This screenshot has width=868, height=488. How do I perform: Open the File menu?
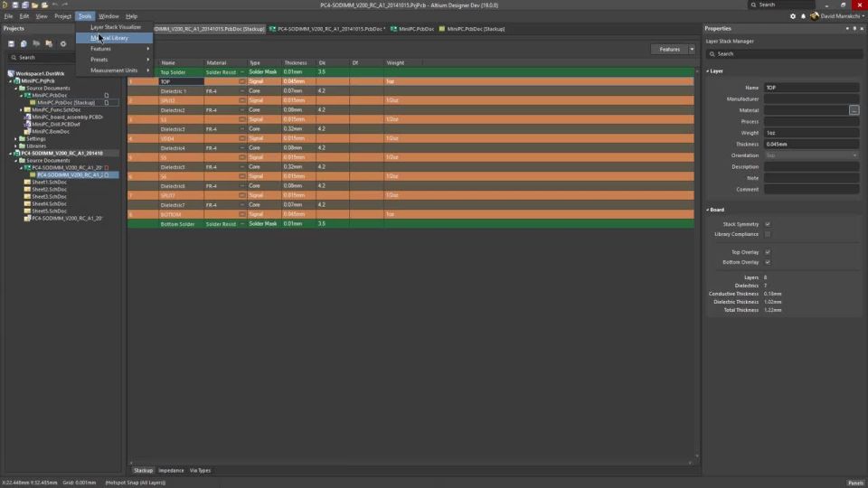[x=8, y=16]
